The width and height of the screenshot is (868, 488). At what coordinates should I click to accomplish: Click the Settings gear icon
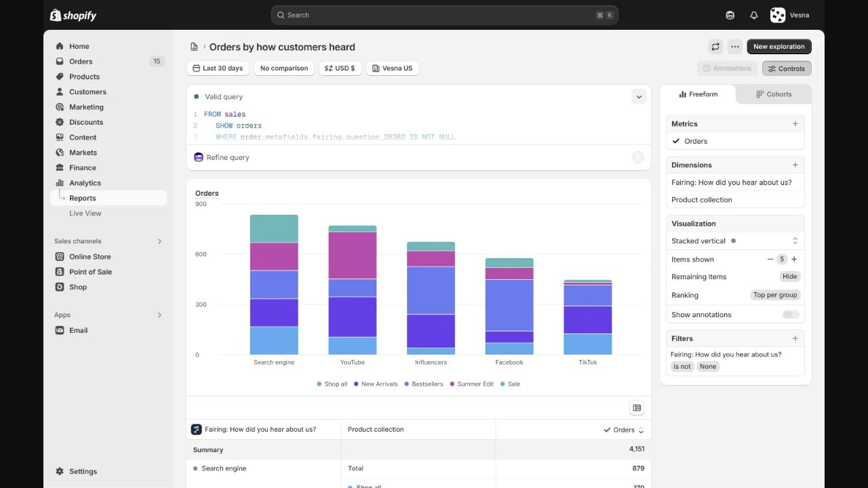point(60,471)
